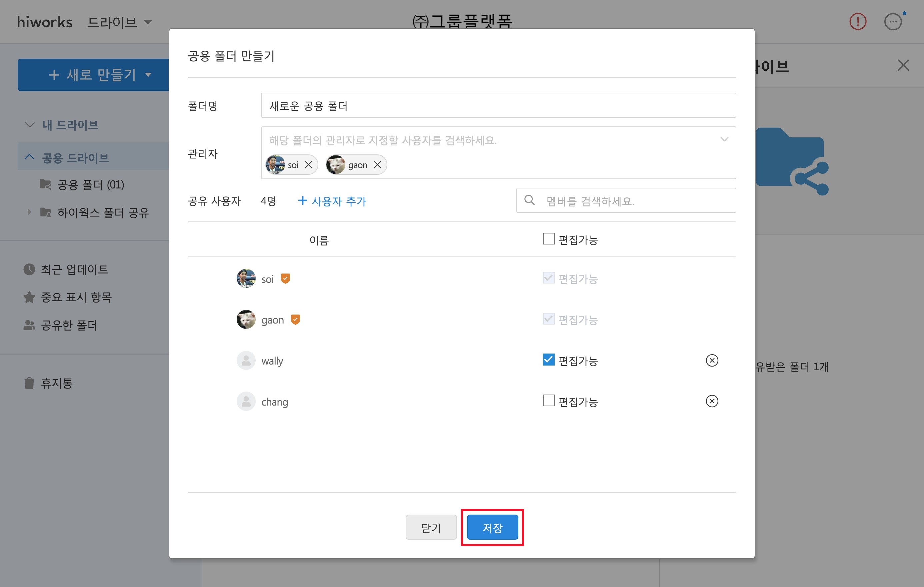Viewport: 924px width, 587px height.
Task: Open 중요 표시 항목 starred items
Action: point(76,297)
